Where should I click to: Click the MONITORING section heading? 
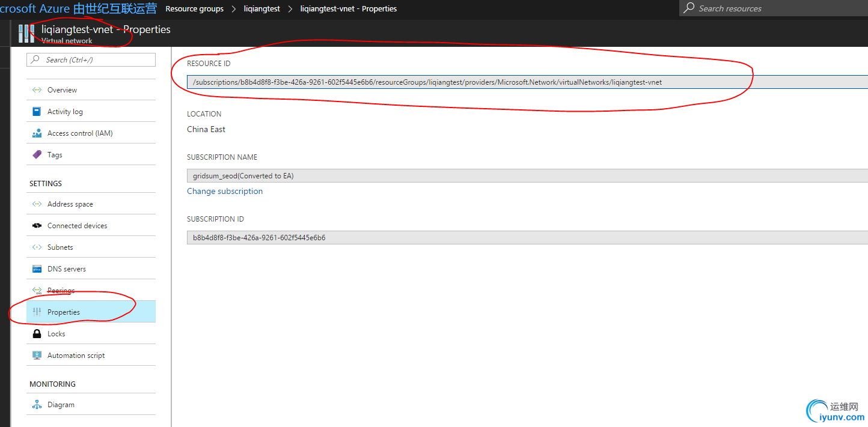click(53, 384)
